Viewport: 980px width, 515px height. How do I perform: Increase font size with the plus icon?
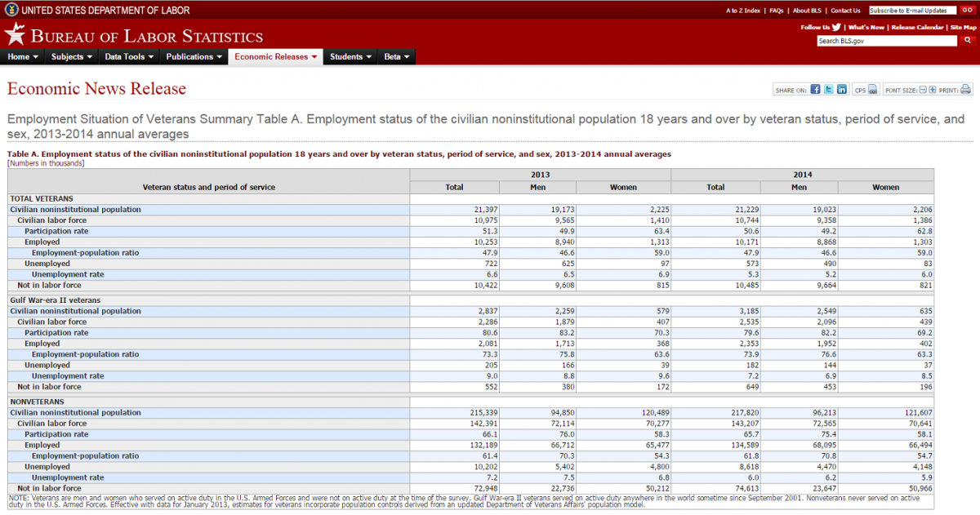click(932, 90)
